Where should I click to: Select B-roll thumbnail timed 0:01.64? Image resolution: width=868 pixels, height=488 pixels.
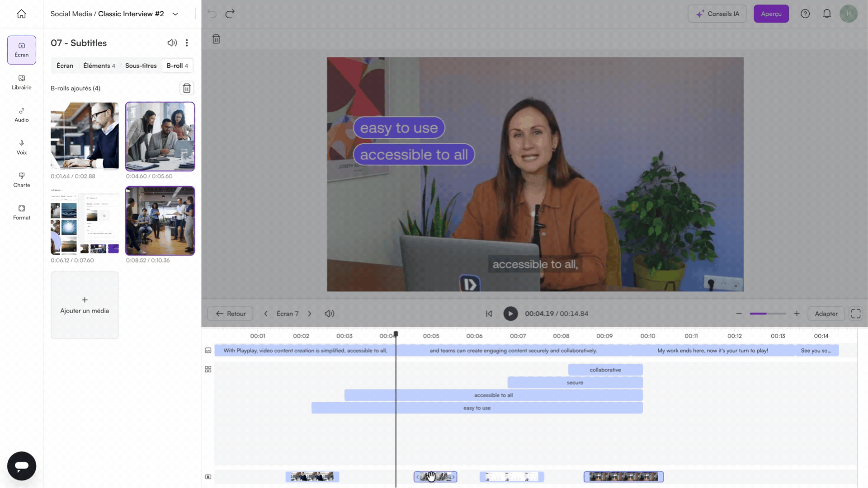(x=85, y=136)
